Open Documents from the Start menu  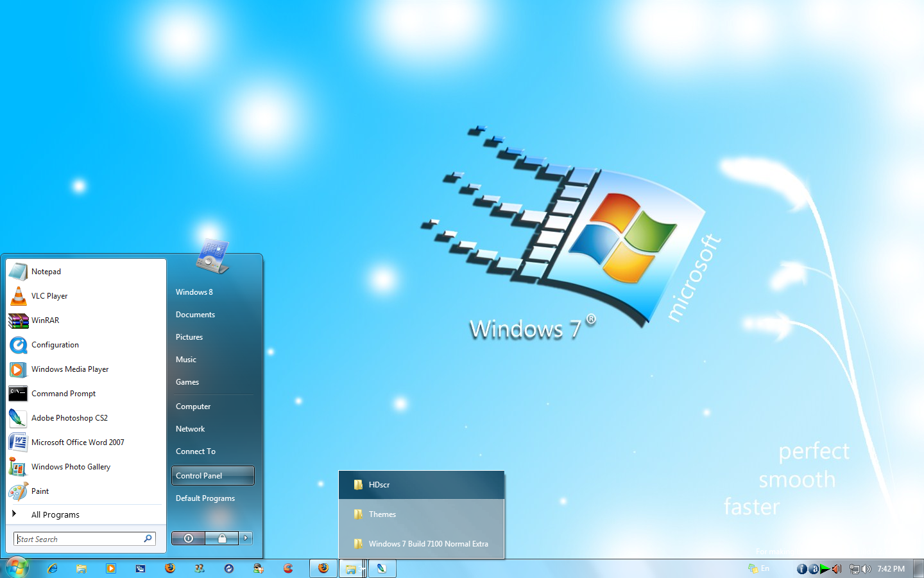(213, 315)
